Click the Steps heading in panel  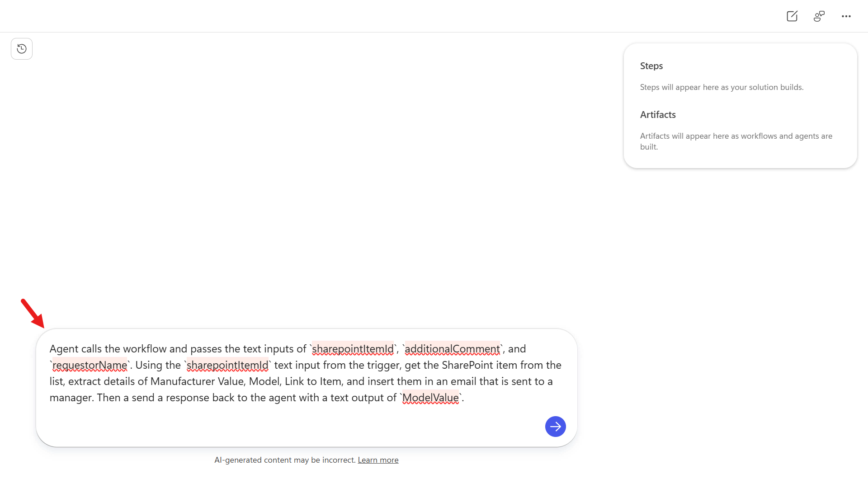coord(651,66)
